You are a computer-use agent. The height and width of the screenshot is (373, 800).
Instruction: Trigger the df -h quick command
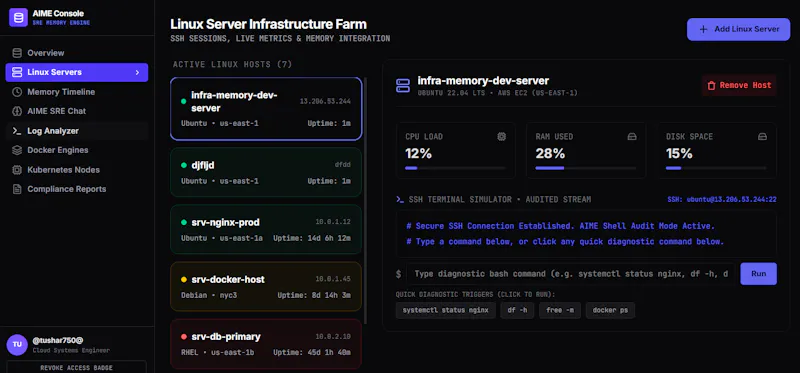point(517,310)
